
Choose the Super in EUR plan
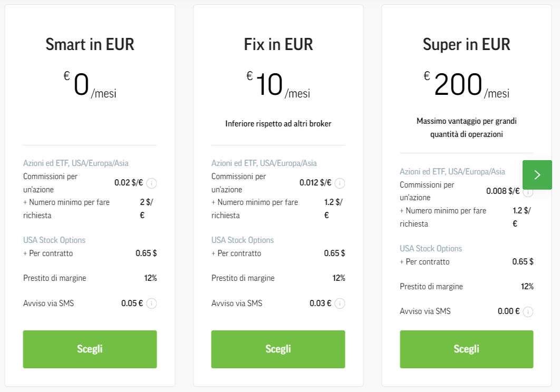tap(467, 349)
